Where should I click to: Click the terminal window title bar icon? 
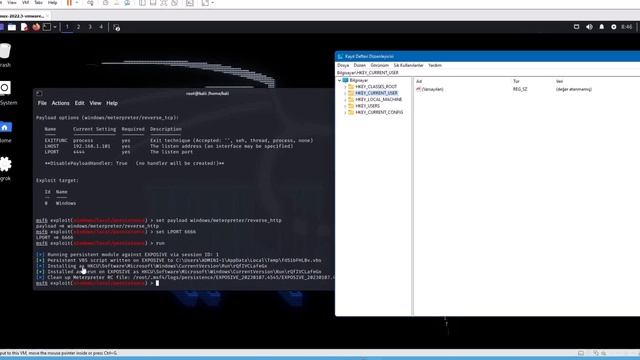coord(39,93)
